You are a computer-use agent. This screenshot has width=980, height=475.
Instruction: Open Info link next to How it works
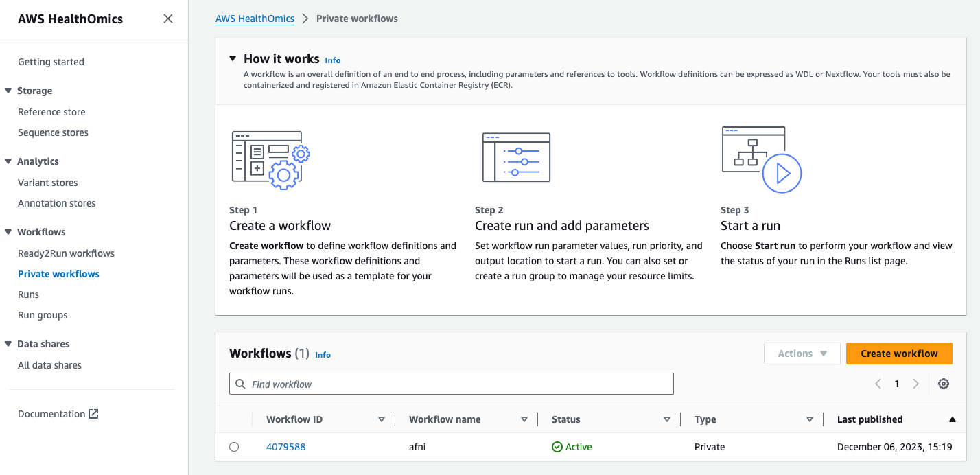coord(333,60)
